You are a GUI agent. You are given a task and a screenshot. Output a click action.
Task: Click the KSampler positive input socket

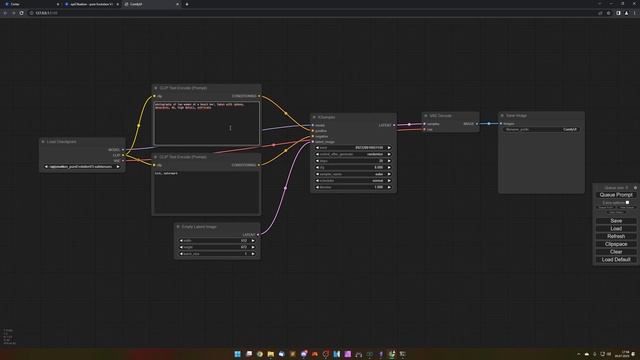click(x=313, y=131)
